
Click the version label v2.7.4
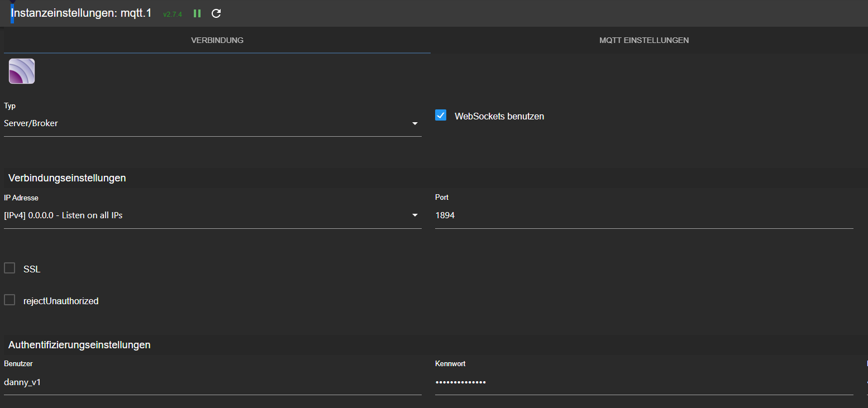[x=173, y=15]
